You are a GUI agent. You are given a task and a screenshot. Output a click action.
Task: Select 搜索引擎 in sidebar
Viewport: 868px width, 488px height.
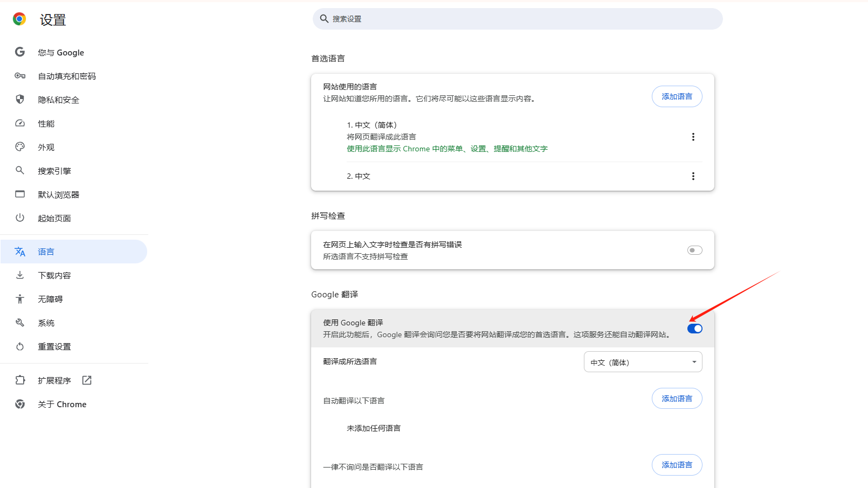point(74,171)
